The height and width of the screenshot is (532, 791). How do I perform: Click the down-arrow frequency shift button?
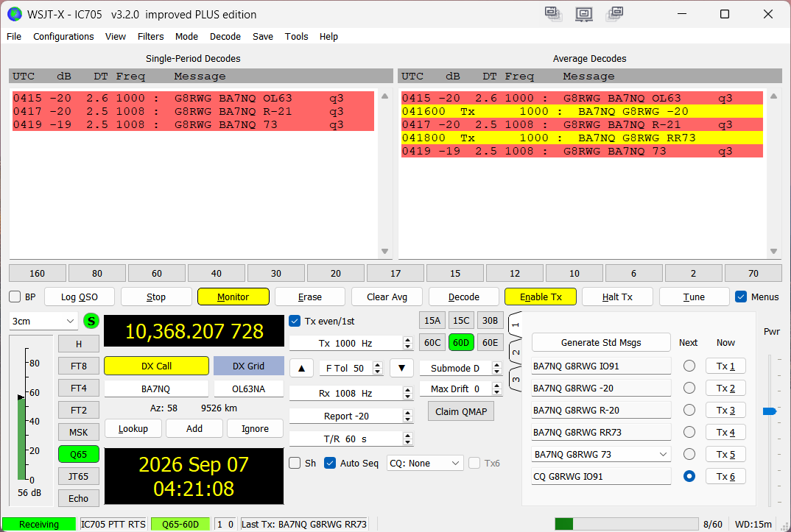pos(401,368)
